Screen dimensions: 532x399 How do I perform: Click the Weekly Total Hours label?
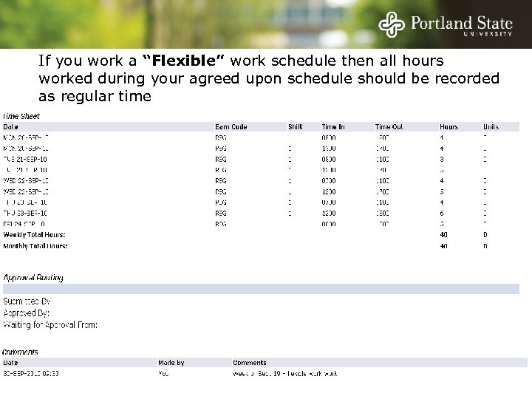35,234
